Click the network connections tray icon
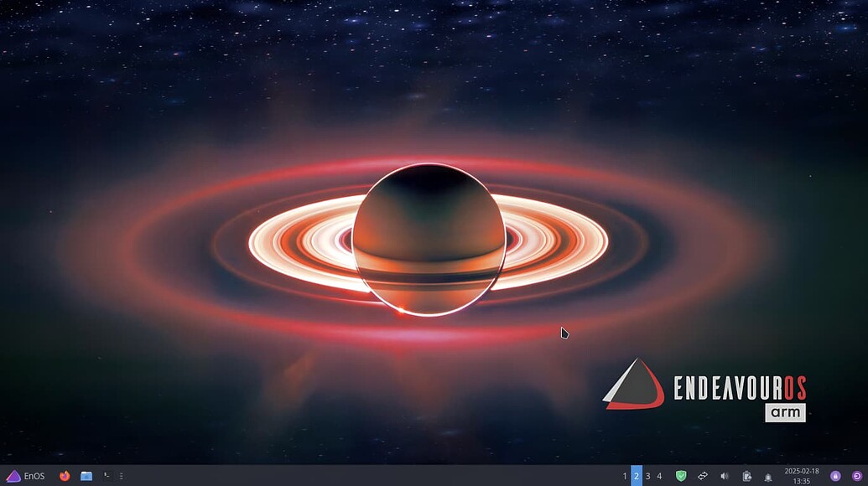Screen dimensions: 868x486 (x=703, y=475)
